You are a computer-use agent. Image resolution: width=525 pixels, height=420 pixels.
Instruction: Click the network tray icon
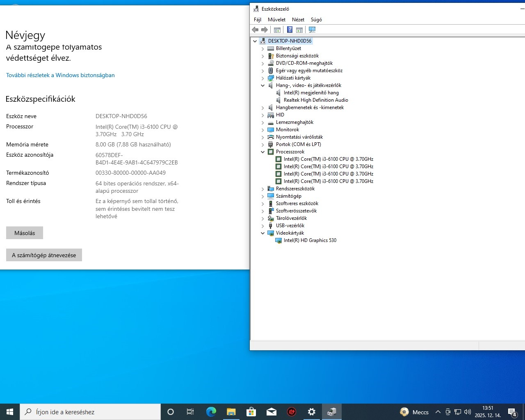[458, 412]
